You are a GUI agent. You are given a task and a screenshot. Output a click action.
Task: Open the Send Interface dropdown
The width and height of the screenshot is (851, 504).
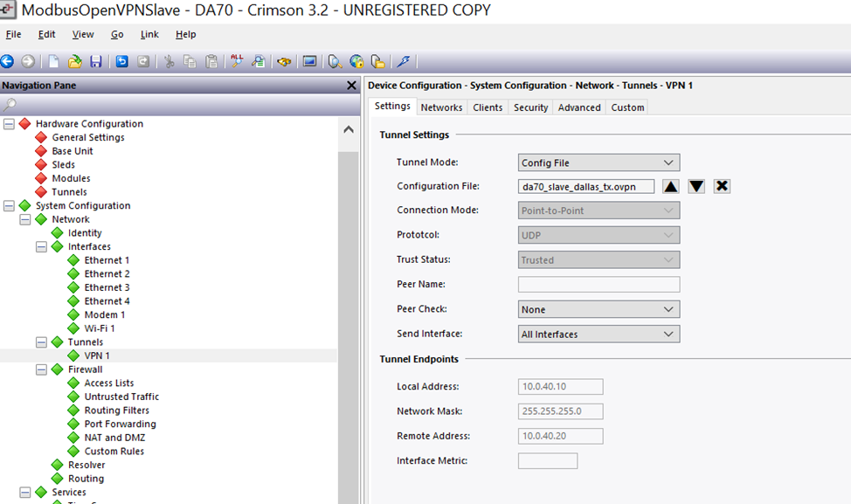click(598, 335)
